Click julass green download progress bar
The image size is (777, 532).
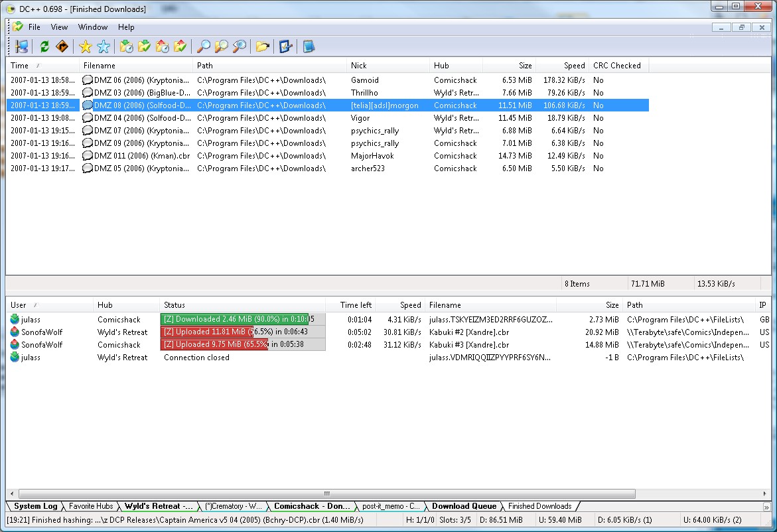point(234,320)
